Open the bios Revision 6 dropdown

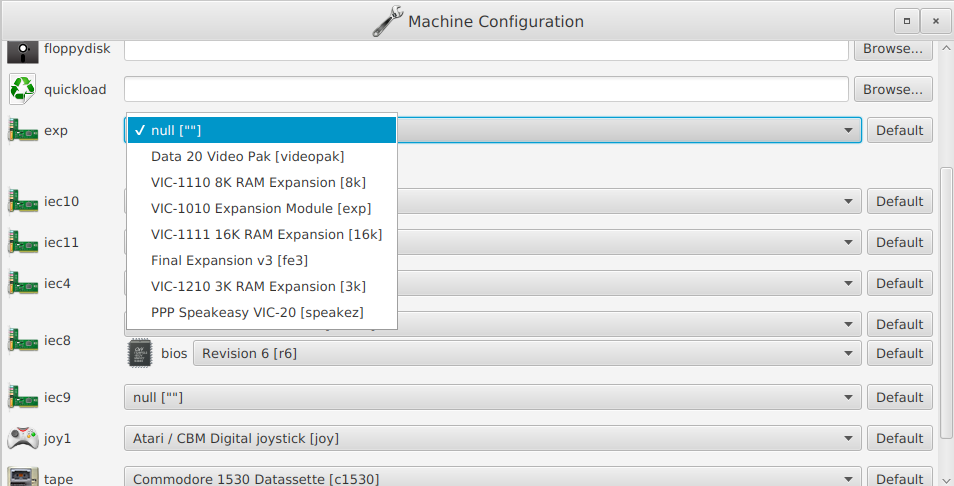[526, 353]
